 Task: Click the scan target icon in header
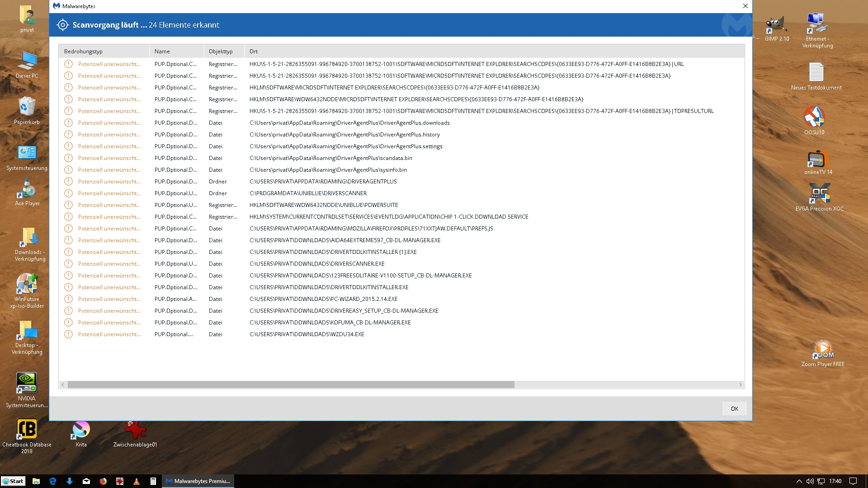click(63, 25)
